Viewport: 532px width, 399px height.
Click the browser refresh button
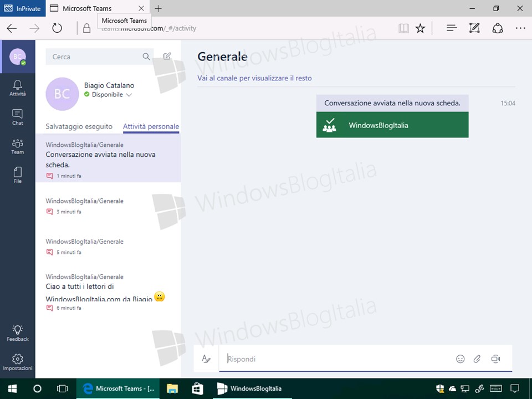pos(57,28)
